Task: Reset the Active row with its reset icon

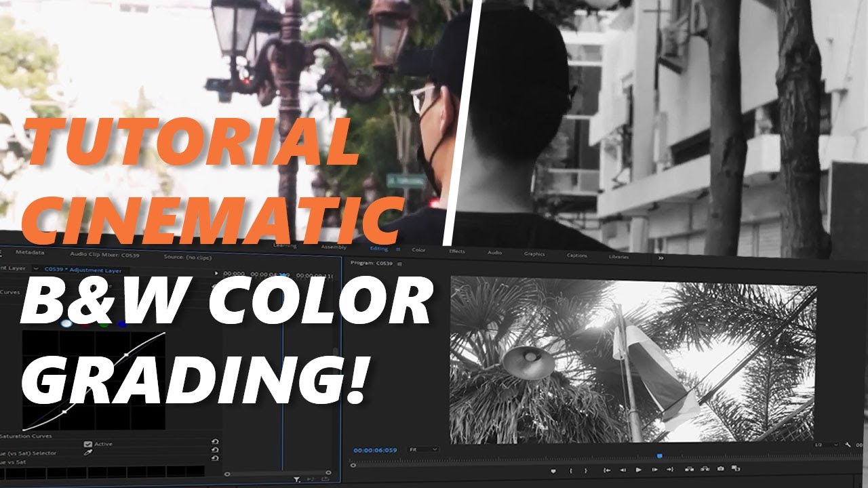Action: pos(215,443)
